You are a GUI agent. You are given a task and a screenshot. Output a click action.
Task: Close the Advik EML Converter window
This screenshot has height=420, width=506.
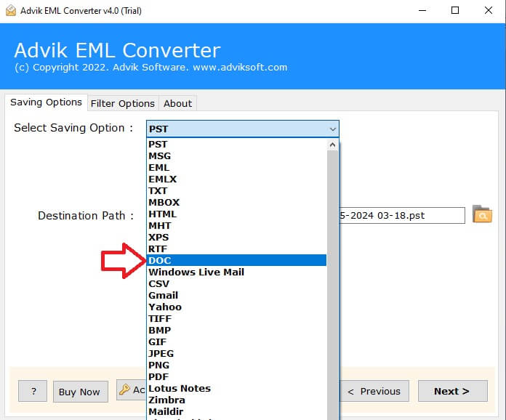point(489,10)
